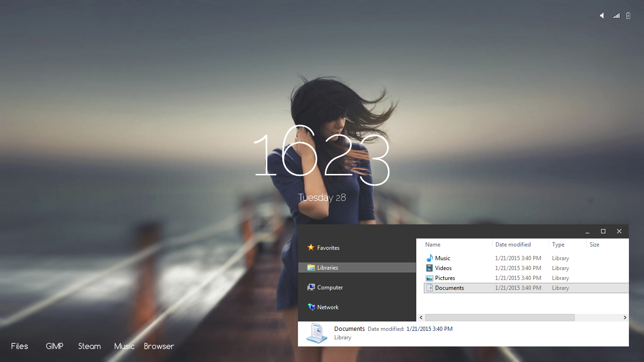Minimize the Explorer window
The height and width of the screenshot is (362, 644).
tap(587, 231)
